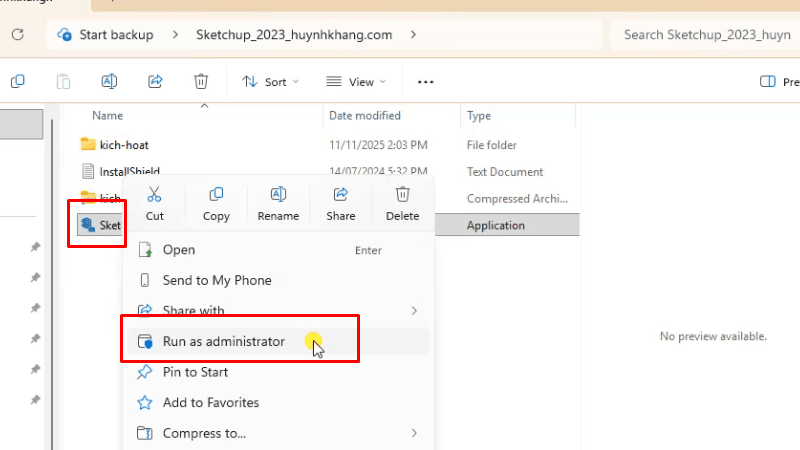
Task: Click the Refresh icon in address bar
Action: [18, 35]
